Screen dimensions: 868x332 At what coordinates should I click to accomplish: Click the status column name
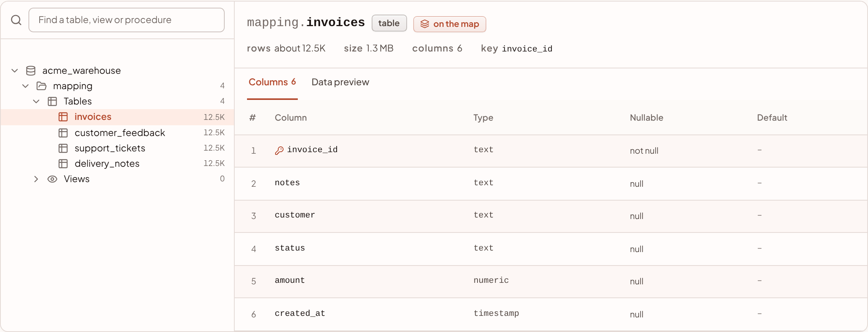point(290,248)
